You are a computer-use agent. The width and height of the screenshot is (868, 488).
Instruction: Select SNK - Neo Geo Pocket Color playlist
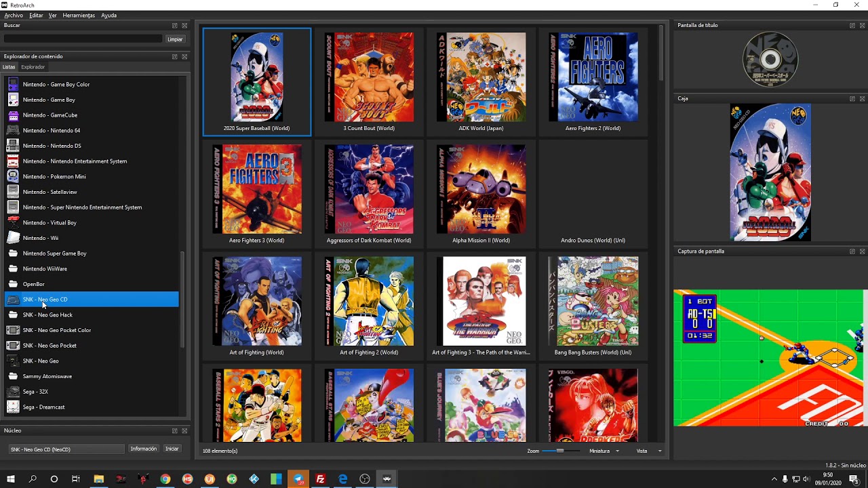92,330
